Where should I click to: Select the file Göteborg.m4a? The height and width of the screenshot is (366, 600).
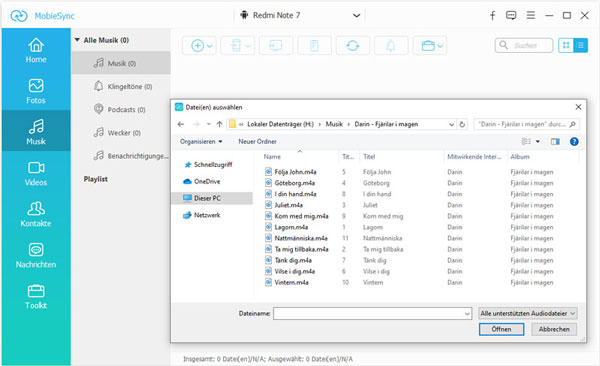(294, 183)
